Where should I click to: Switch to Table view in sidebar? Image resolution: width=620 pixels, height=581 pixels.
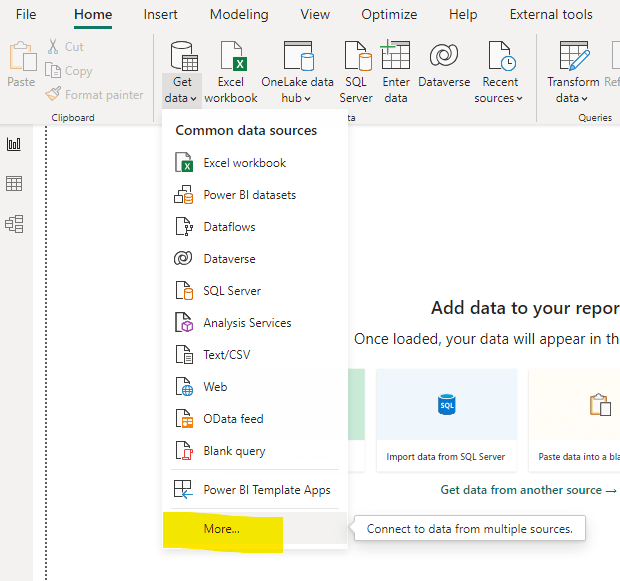(x=14, y=184)
